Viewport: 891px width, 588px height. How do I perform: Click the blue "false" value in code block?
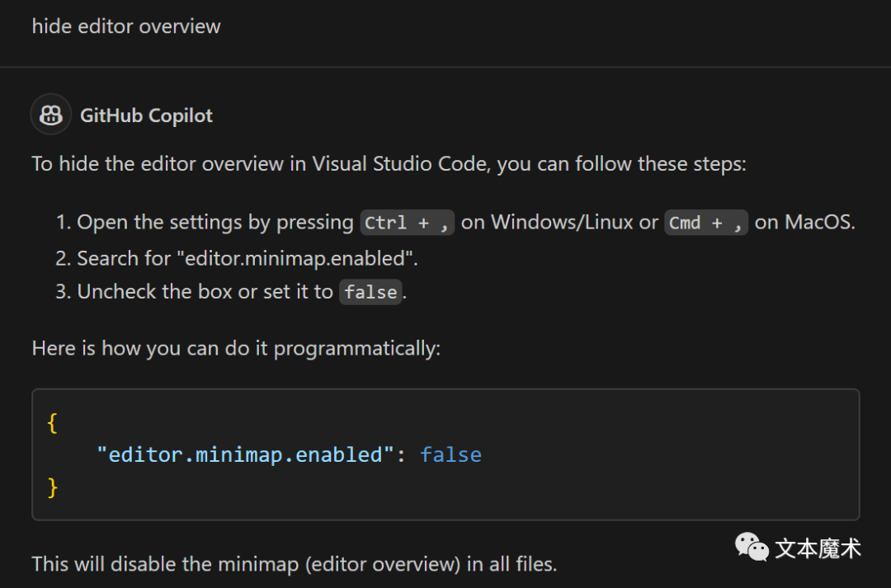pos(450,454)
